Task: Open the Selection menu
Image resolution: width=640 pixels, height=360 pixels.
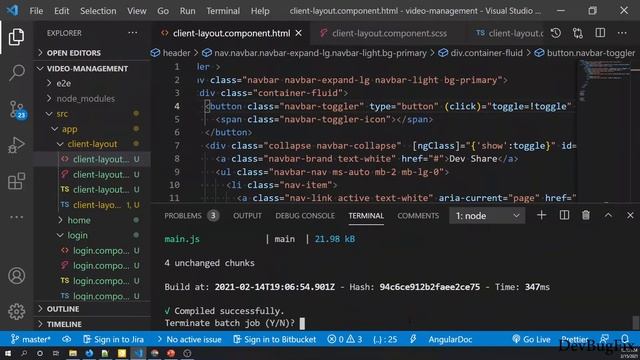Action: 98,11
